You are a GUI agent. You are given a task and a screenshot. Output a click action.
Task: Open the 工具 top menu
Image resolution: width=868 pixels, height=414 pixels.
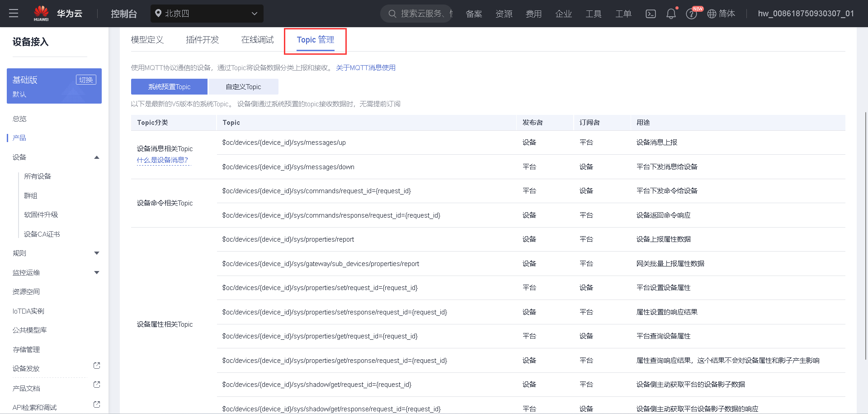(x=593, y=14)
